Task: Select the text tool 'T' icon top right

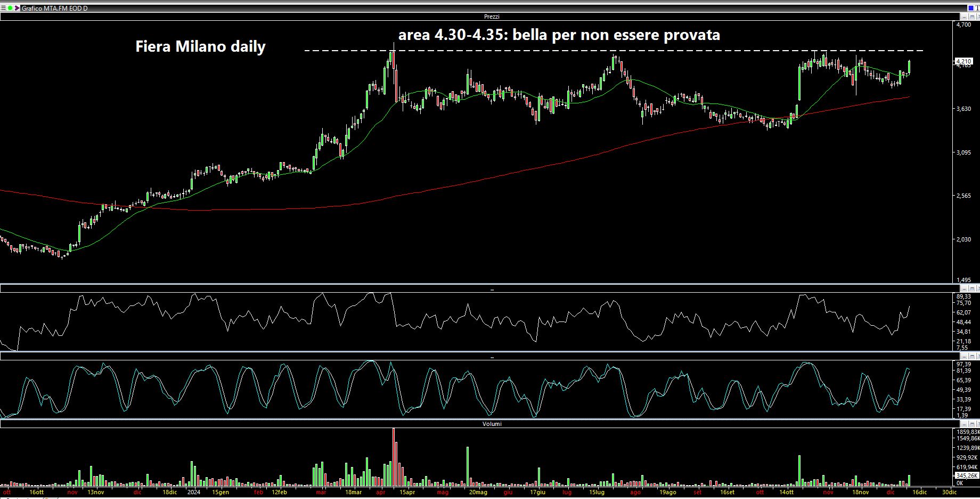Action: pyautogui.click(x=977, y=8)
